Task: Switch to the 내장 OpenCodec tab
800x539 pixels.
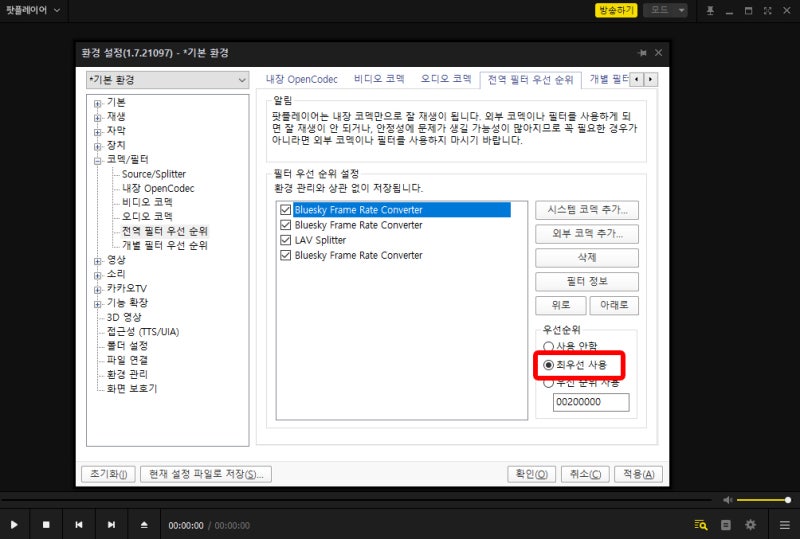Action: tap(302, 80)
